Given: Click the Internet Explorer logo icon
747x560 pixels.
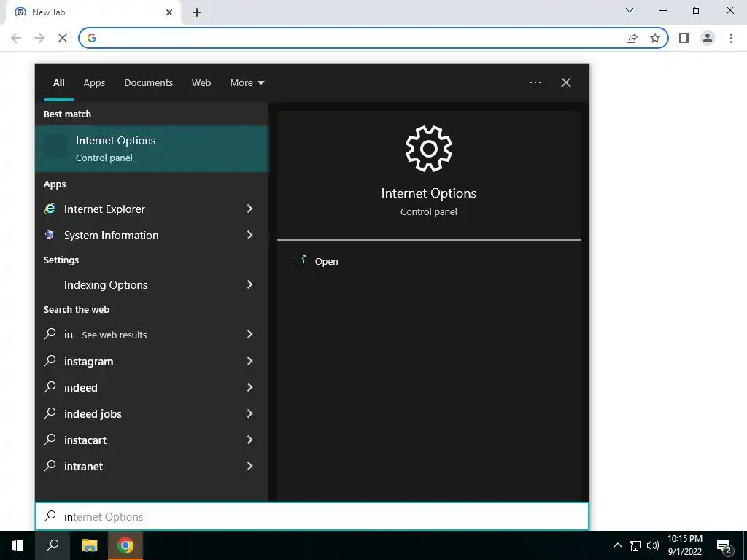Looking at the screenshot, I should [x=50, y=209].
